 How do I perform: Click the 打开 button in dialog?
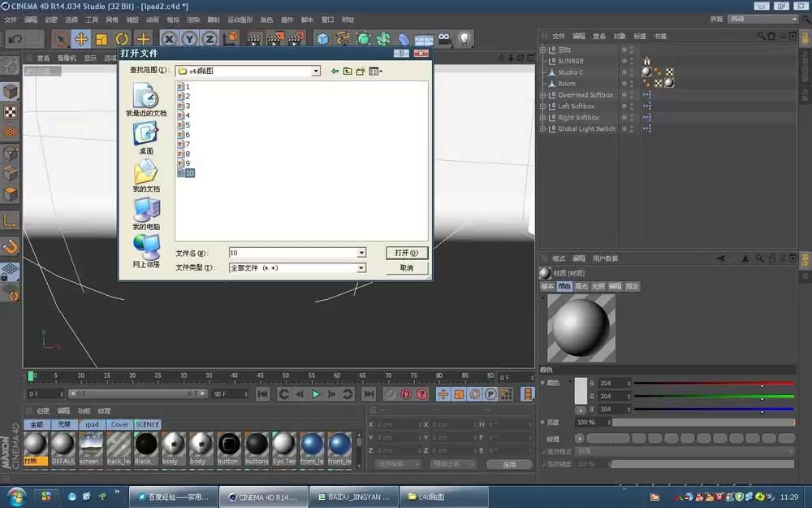[407, 253]
